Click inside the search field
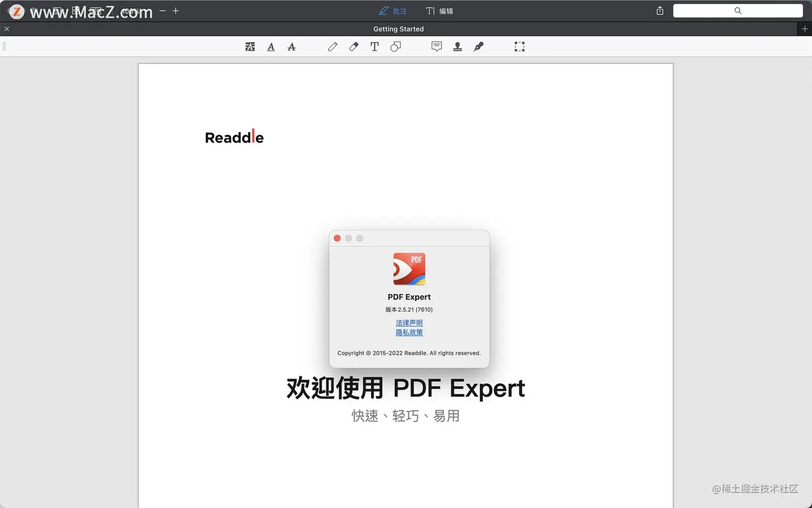This screenshot has width=812, height=508. 737,10
